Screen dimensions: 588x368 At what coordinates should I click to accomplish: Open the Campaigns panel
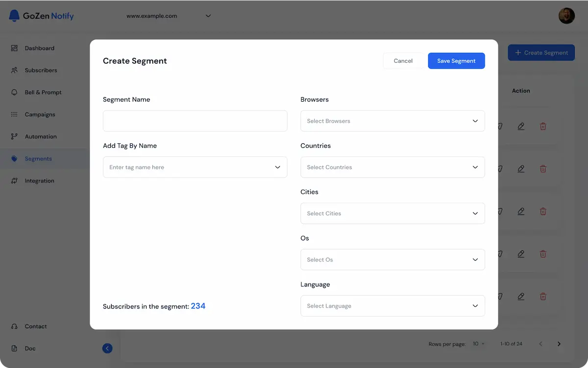(40, 114)
